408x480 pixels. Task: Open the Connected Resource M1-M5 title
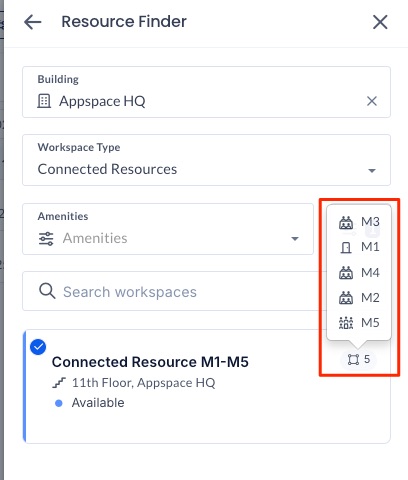point(150,362)
